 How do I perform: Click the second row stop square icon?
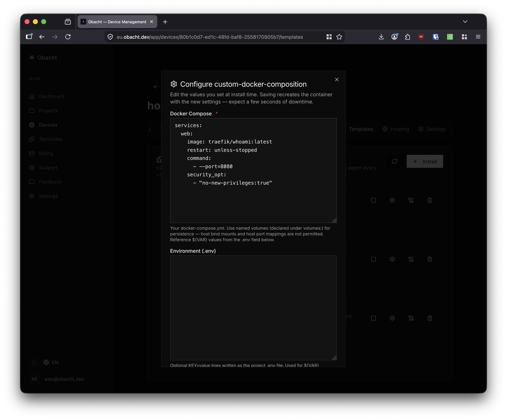pos(373,259)
